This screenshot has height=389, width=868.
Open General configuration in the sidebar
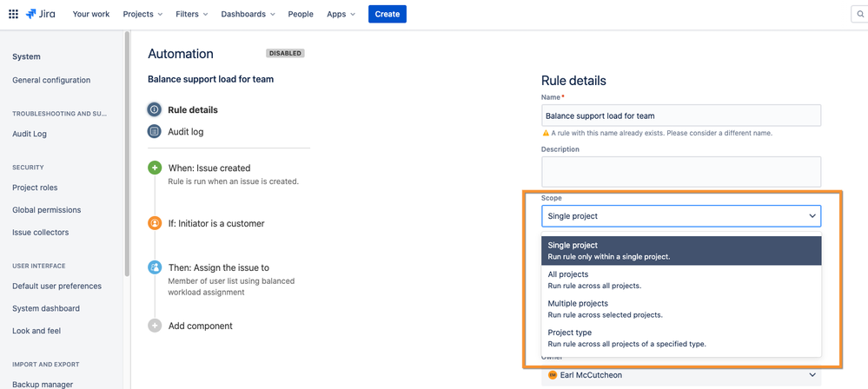tap(51, 80)
